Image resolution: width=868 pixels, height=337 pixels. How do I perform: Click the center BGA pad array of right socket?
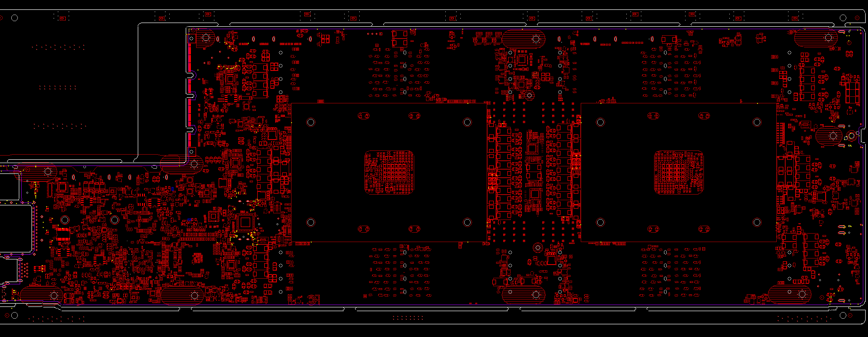(679, 172)
